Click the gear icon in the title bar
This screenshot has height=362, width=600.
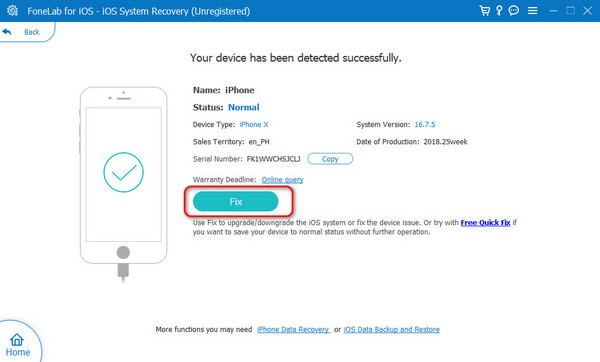click(12, 11)
